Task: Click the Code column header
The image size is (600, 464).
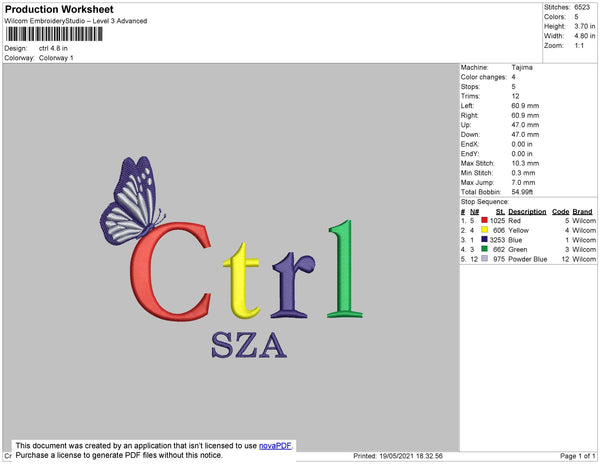Action: pos(561,212)
